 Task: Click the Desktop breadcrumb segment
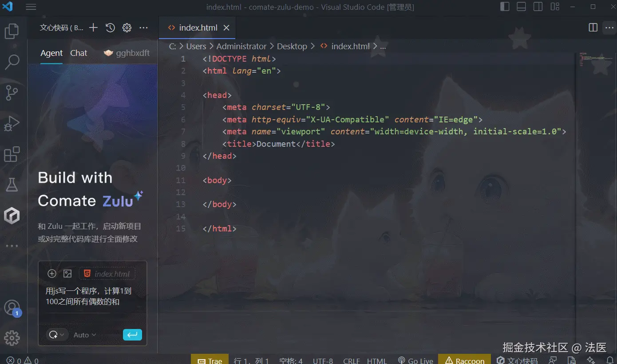point(292,46)
